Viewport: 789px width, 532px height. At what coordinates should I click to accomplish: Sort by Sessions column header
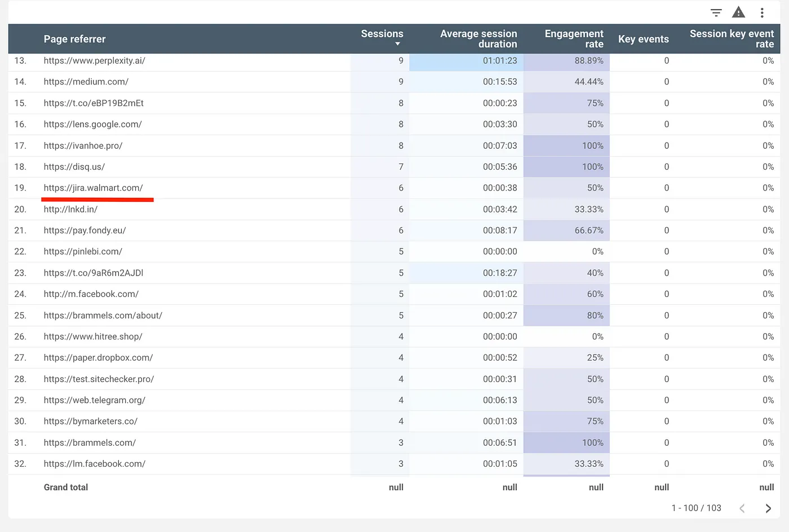[x=382, y=34]
